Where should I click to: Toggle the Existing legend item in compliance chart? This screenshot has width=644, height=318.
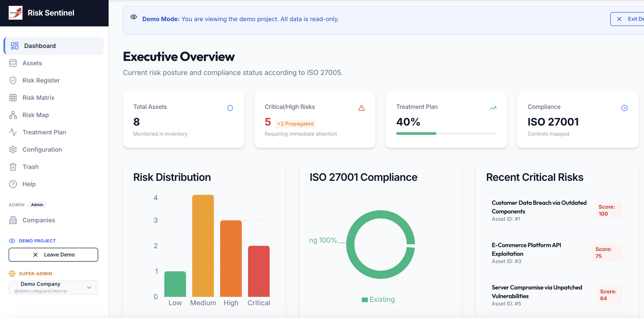point(378,300)
